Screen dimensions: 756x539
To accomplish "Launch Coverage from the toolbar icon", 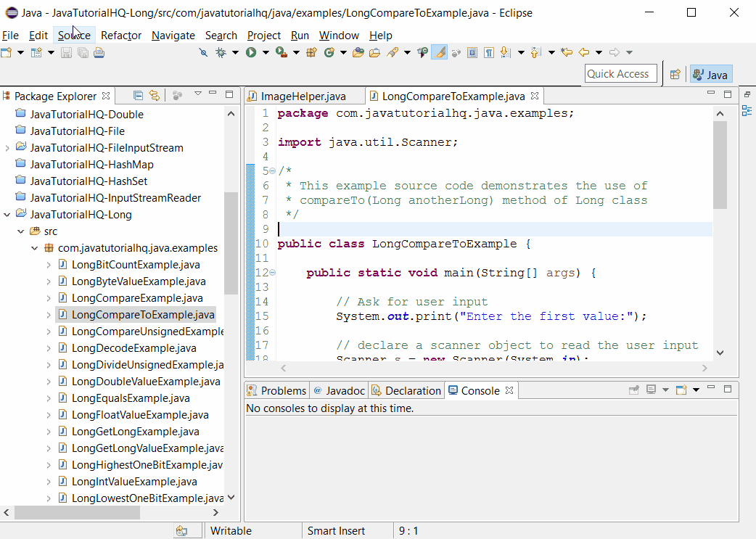I will pos(282,52).
